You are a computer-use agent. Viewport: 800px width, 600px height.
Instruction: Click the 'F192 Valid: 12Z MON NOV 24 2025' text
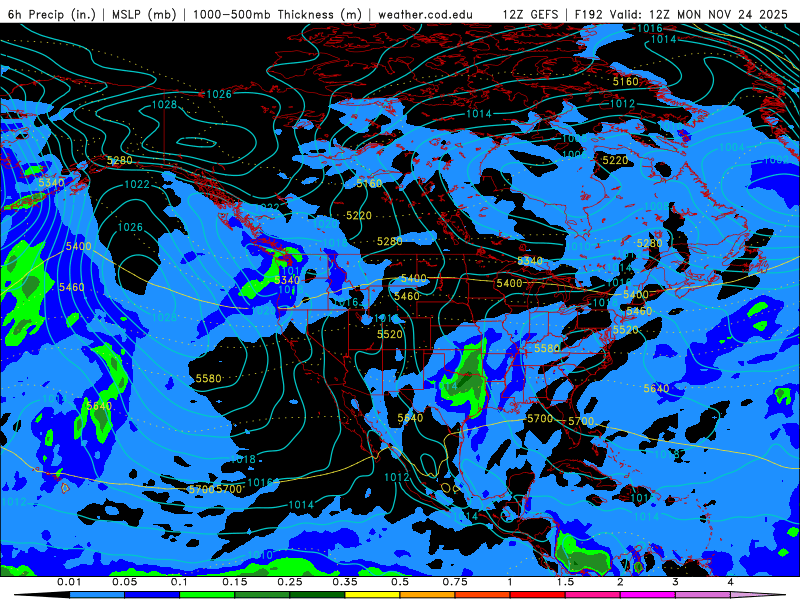click(x=681, y=14)
